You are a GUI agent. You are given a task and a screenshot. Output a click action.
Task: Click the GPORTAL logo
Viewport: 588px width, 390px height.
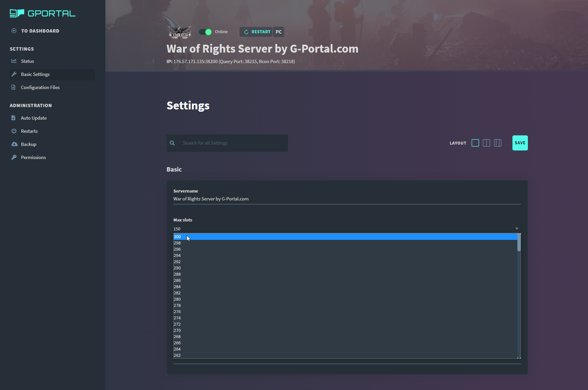43,13
